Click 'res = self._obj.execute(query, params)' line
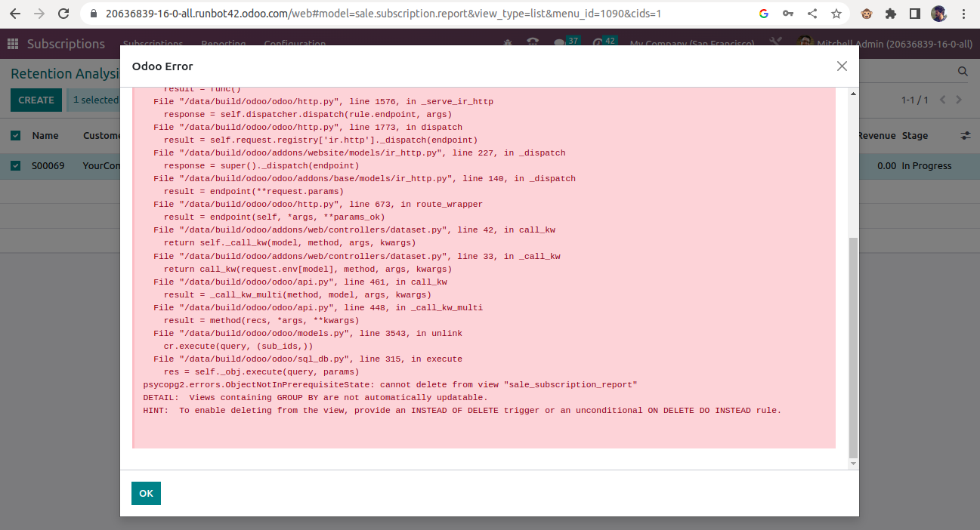This screenshot has width=980, height=530. point(261,372)
